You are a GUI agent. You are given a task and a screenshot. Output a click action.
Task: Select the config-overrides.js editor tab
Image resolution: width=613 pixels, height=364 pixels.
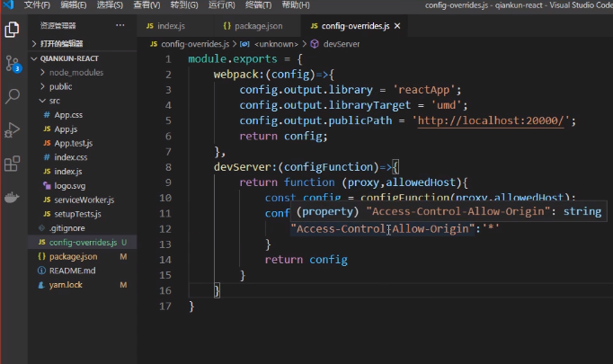(355, 26)
